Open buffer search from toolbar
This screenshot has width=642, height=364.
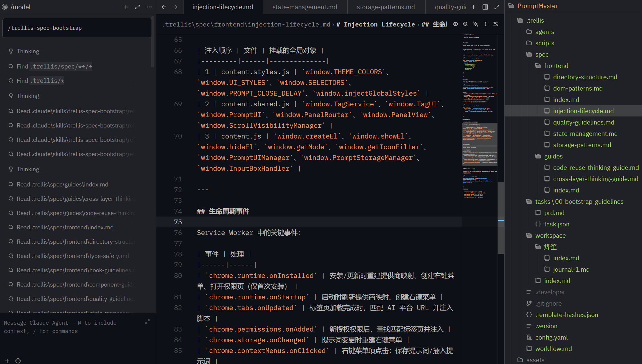(465, 24)
